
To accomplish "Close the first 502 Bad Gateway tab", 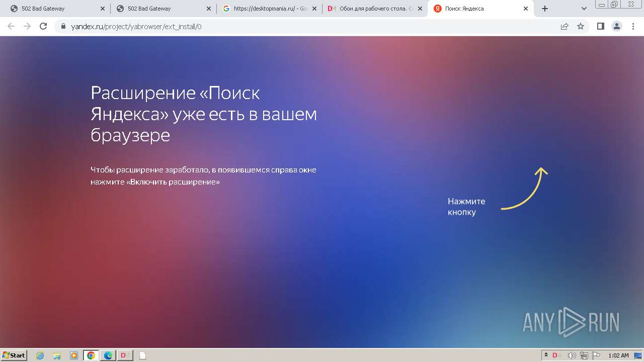I will click(x=103, y=9).
